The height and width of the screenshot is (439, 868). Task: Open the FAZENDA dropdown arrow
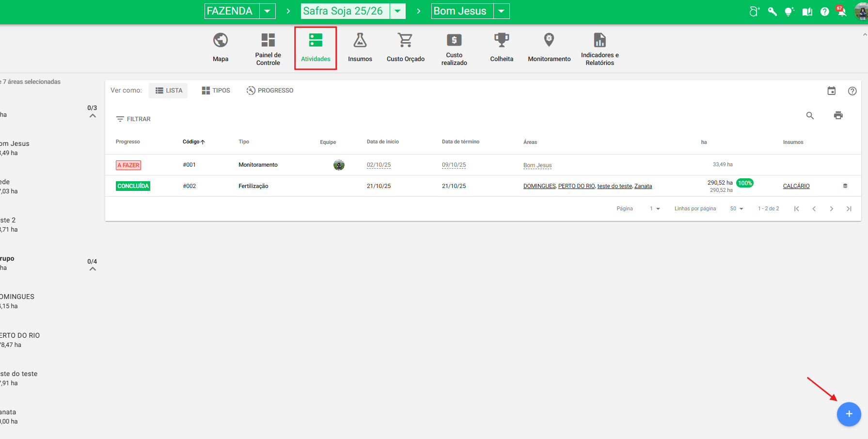point(267,11)
